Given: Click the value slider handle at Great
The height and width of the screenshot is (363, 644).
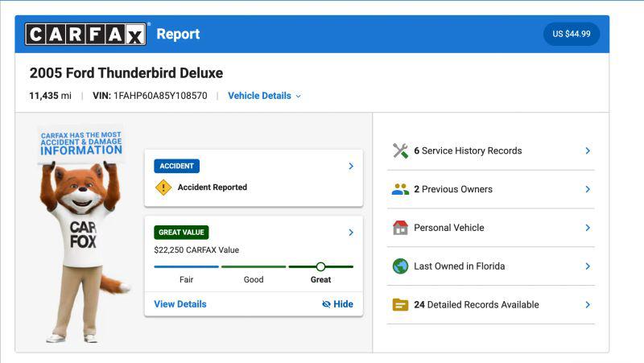Looking at the screenshot, I should (x=320, y=267).
